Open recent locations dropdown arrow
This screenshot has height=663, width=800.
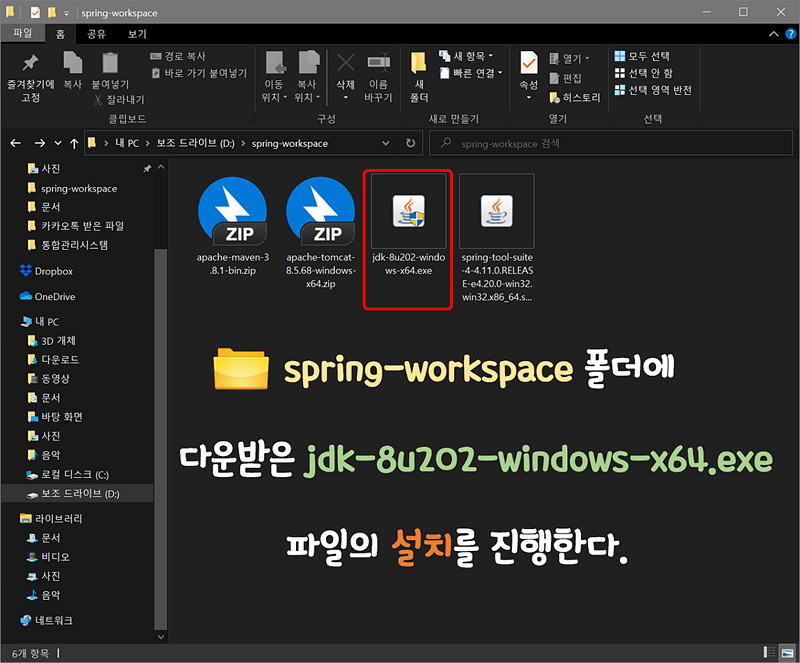[x=58, y=143]
